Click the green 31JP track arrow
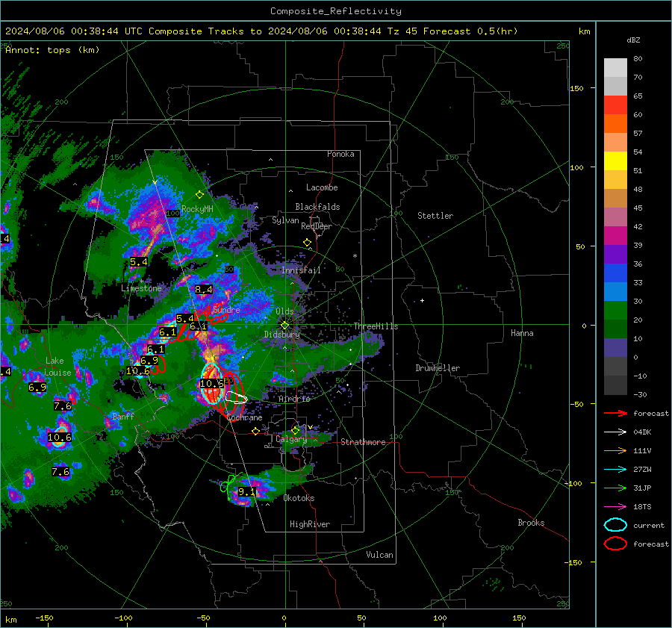Viewport: 672px width, 628px height. (615, 488)
